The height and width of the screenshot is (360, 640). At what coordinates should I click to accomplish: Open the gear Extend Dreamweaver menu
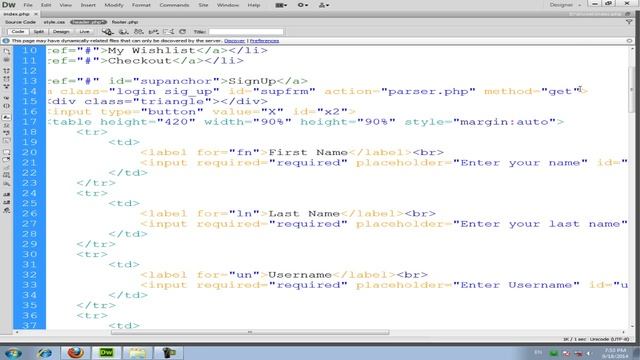(x=302, y=5)
